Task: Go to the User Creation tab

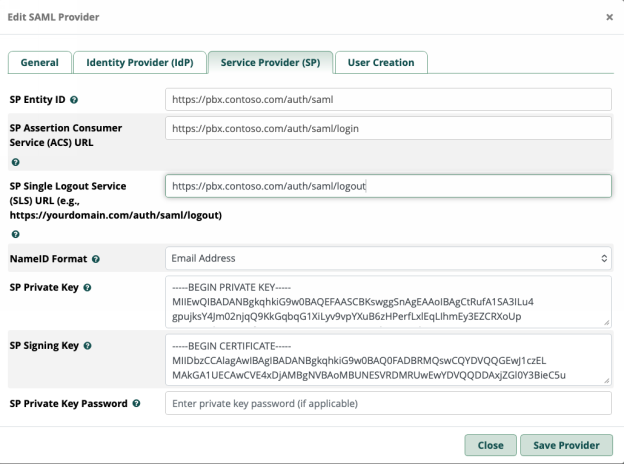Action: tap(380, 62)
